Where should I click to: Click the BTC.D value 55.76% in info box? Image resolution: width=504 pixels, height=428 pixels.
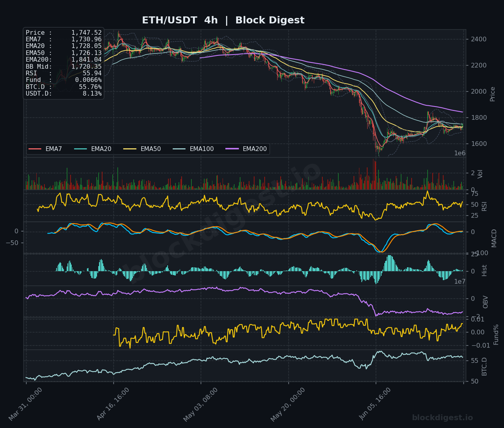tap(90, 87)
